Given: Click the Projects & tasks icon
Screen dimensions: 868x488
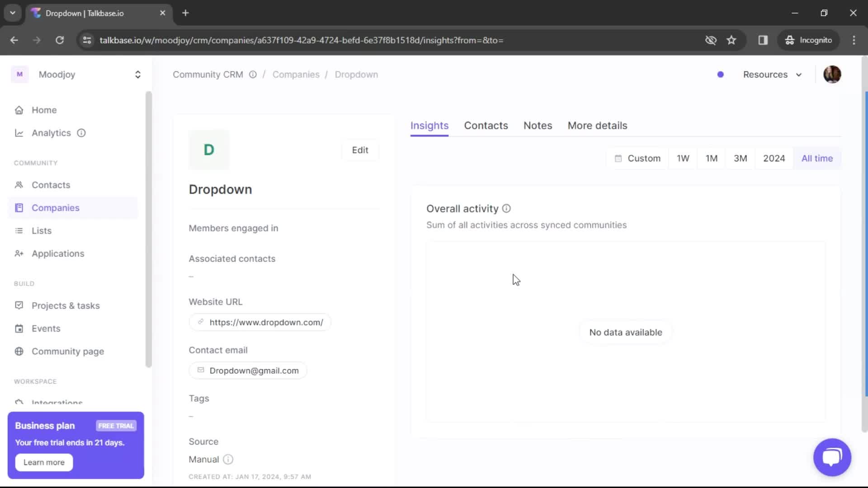Looking at the screenshot, I should 19,305.
